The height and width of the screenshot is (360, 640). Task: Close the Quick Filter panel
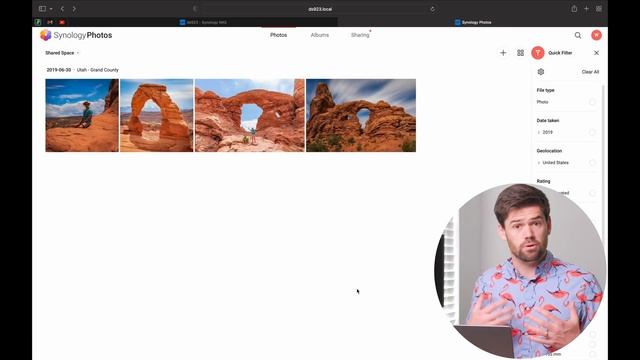(x=596, y=53)
